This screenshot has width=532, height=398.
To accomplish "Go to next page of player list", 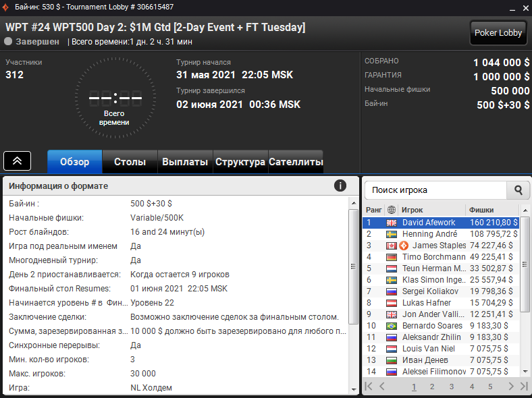I will (511, 386).
